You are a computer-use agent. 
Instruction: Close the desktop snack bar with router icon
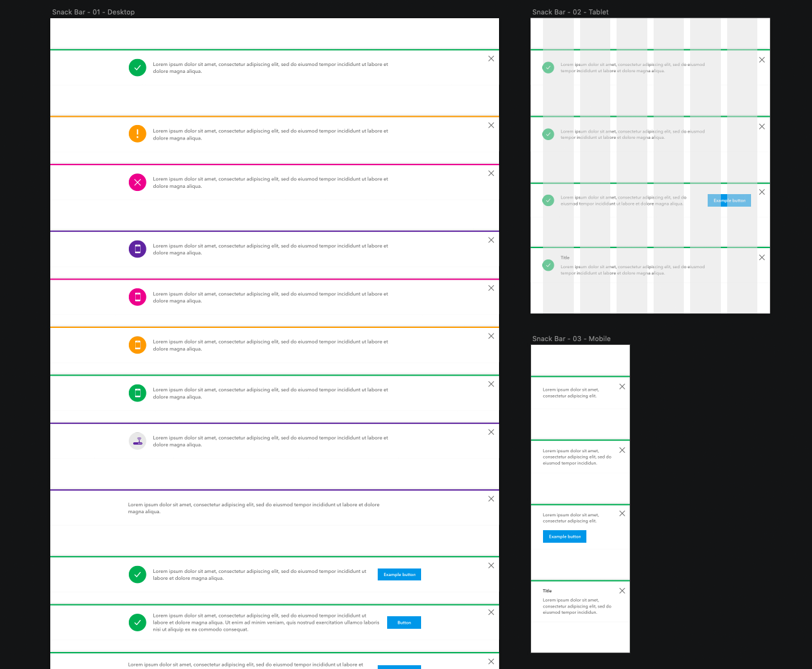coord(491,432)
